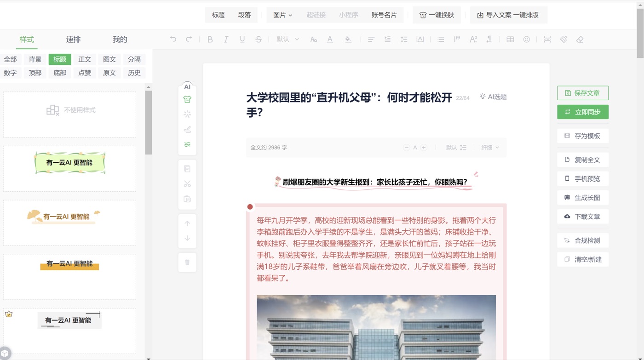The width and height of the screenshot is (644, 360).
Task: Click the copy block icon
Action: point(187,169)
